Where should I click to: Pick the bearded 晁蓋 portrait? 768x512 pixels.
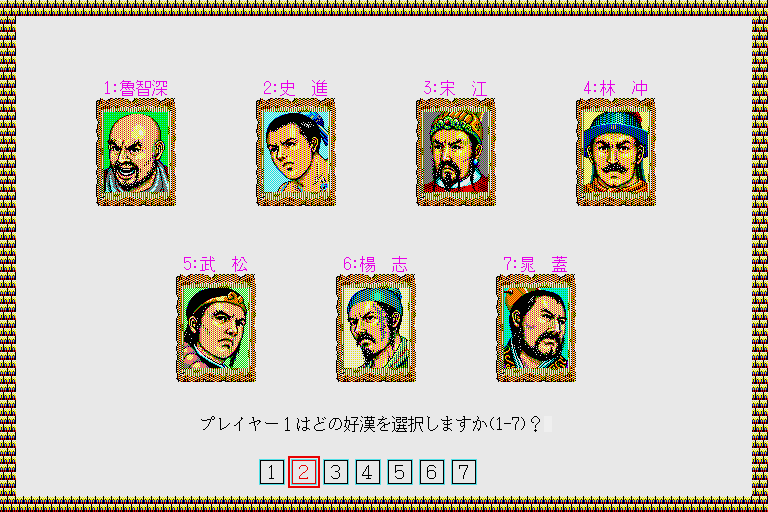[536, 328]
